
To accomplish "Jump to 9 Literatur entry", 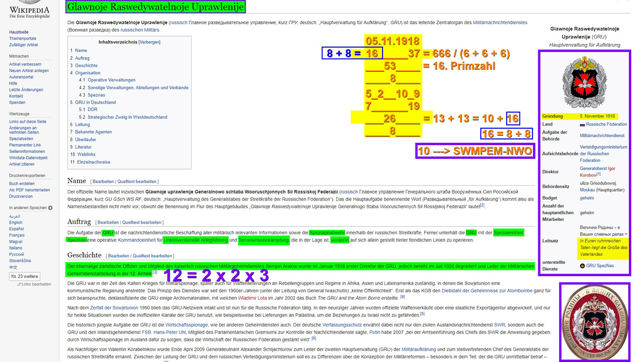I will tap(81, 147).
